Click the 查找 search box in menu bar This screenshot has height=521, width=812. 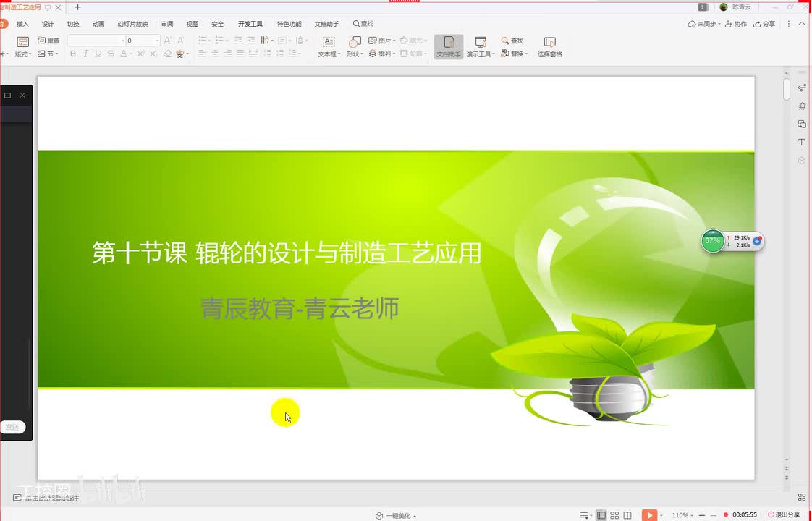(x=363, y=24)
